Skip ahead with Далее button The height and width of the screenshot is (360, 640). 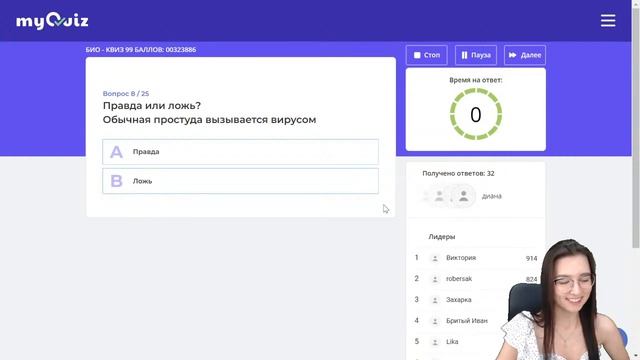click(x=525, y=55)
